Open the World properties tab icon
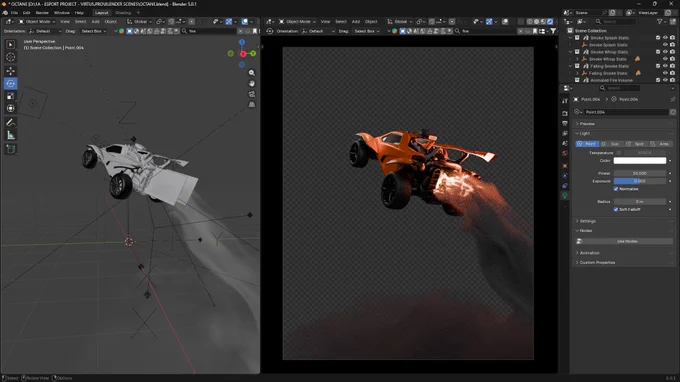The height and width of the screenshot is (382, 680). click(x=565, y=153)
